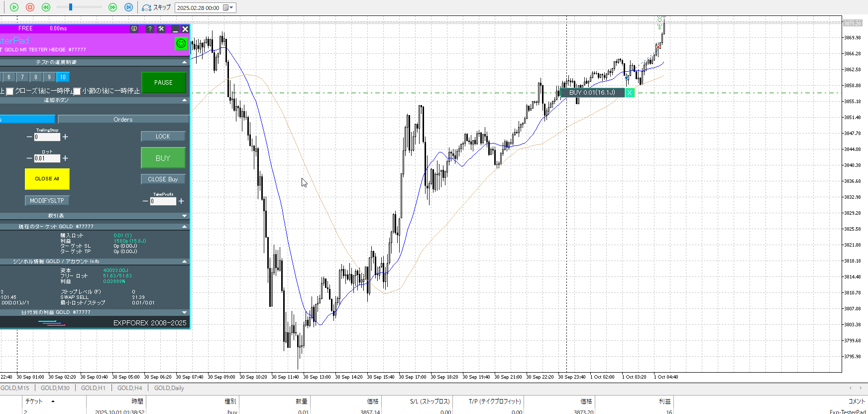The image size is (868, 414).
Task: Open the info icon on TesterPad header
Action: [x=134, y=29]
